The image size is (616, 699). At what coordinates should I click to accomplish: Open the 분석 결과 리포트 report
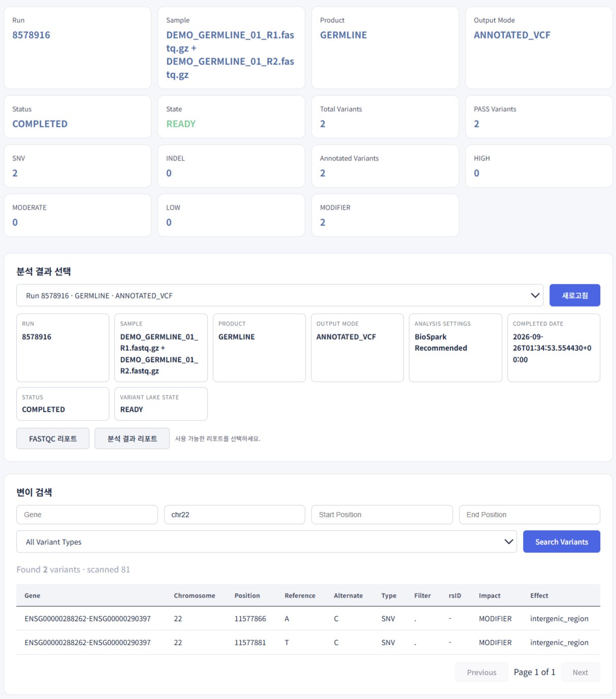132,439
